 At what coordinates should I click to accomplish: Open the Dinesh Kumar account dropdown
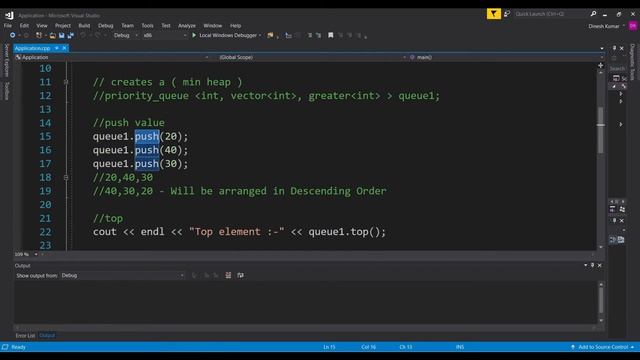click(x=606, y=26)
